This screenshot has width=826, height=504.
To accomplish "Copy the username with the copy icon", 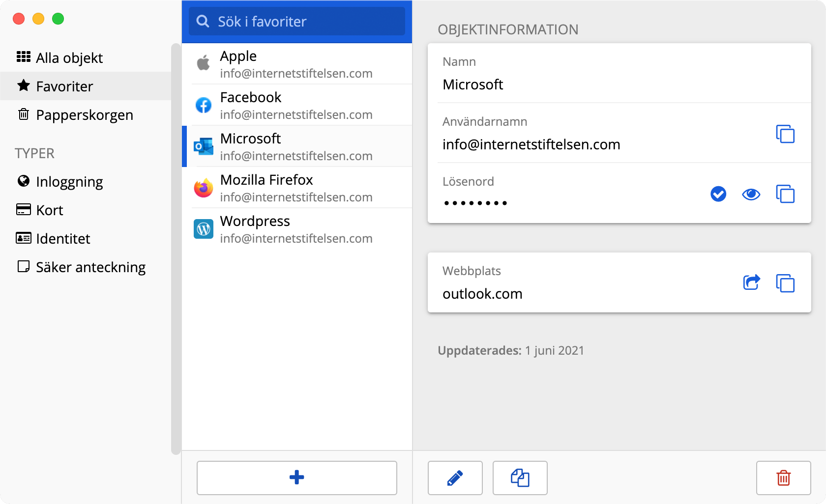I will tap(785, 134).
